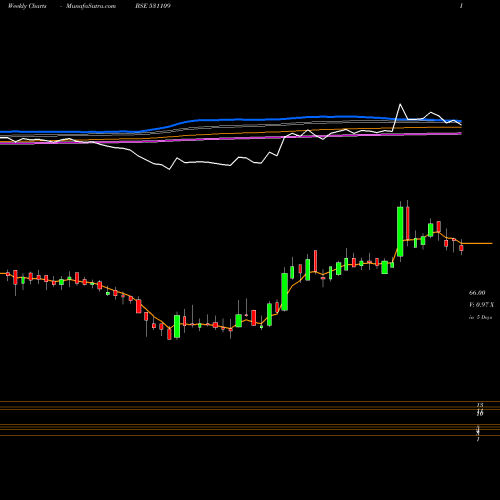Click the last red candlestick on the chart
The width and height of the screenshot is (500, 500).
pyautogui.click(x=461, y=248)
